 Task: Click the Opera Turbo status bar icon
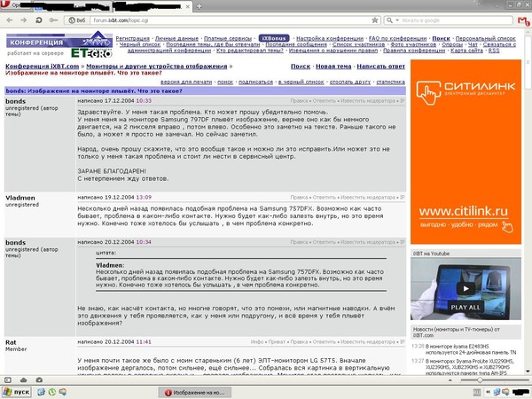point(39,380)
